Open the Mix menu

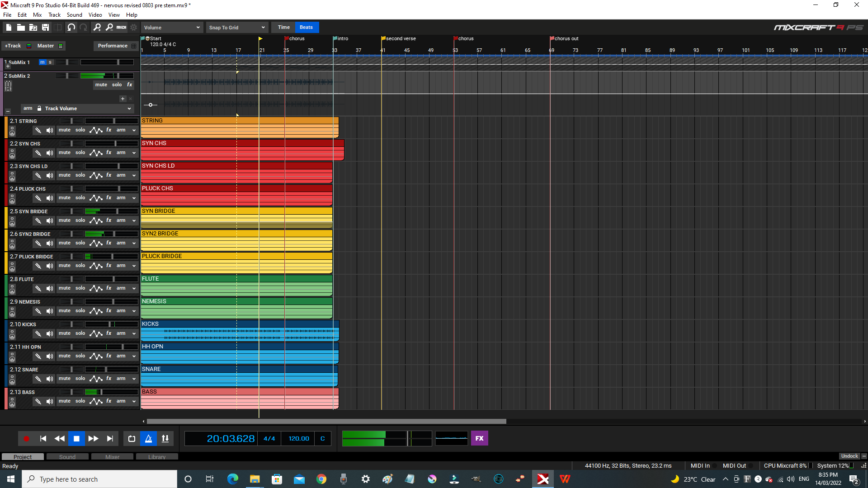coord(38,15)
